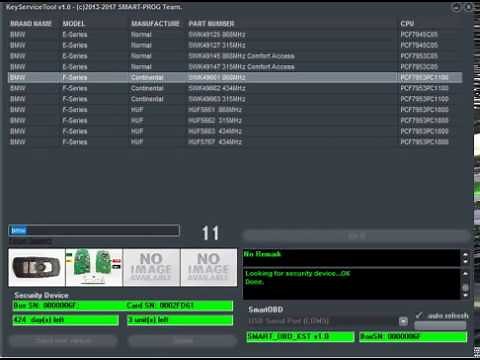This screenshot has width=480, height=360.
Task: Click the second NO IMAGE AVAILABLE placeholder
Action: (209, 267)
